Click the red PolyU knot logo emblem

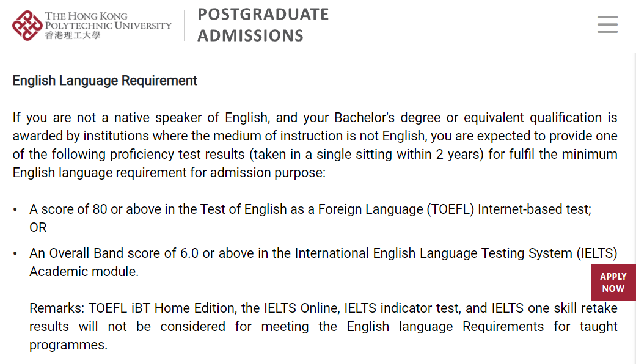pos(27,26)
